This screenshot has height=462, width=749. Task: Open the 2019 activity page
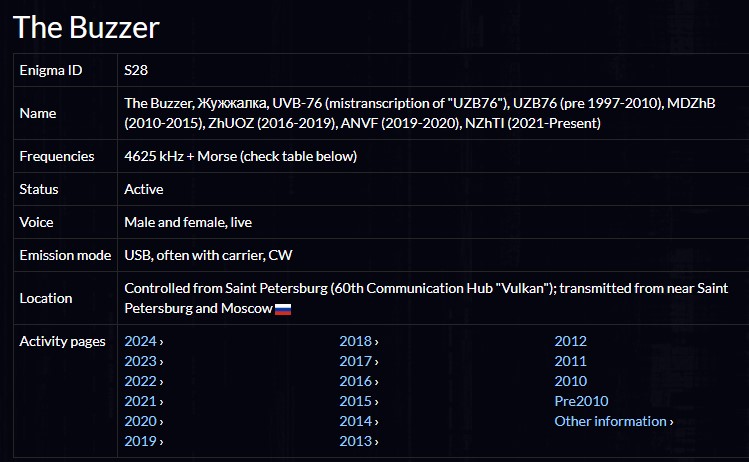[x=141, y=441]
